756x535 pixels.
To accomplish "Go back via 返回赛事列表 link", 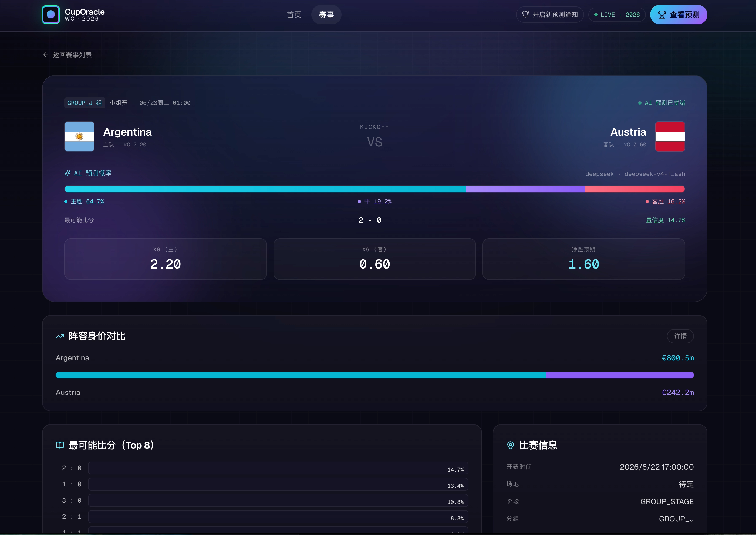I will [67, 55].
